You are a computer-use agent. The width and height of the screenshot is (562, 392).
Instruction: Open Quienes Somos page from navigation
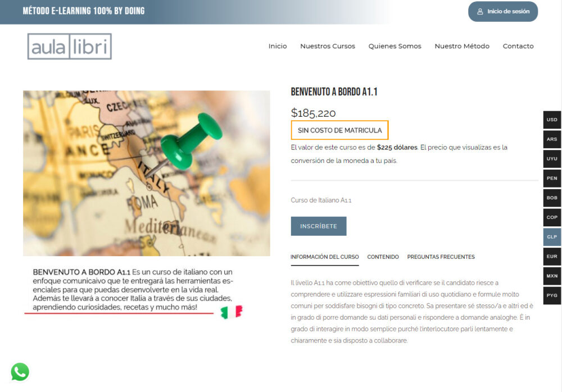coord(395,46)
